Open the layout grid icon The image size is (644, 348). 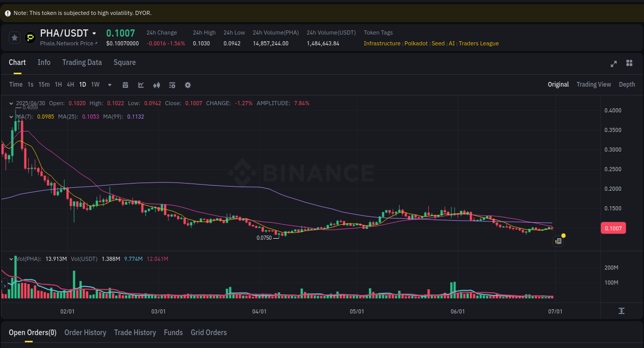click(x=629, y=63)
